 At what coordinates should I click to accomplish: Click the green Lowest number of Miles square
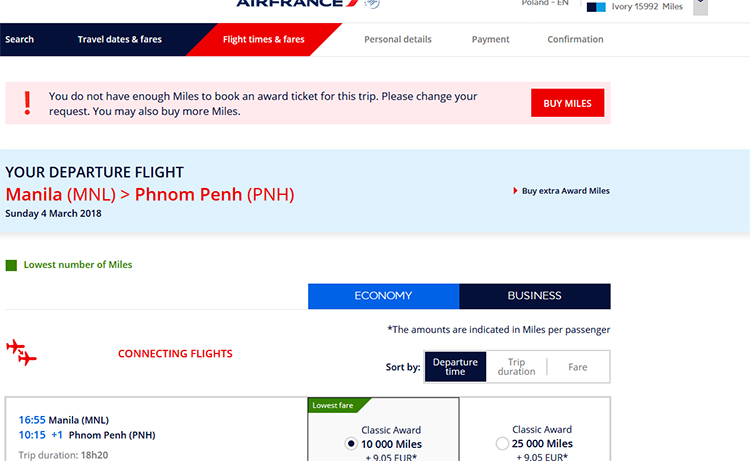pyautogui.click(x=11, y=265)
